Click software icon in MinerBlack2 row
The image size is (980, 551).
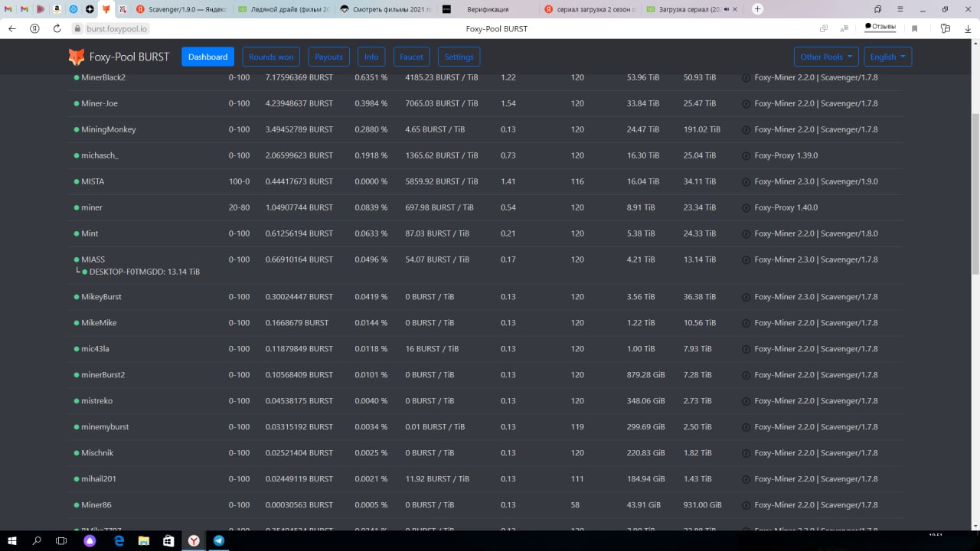click(x=746, y=77)
